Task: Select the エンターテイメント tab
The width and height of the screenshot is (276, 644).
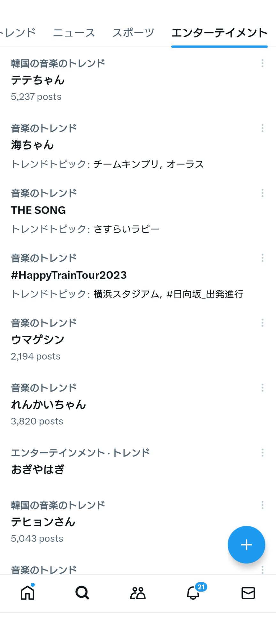Action: 219,33
